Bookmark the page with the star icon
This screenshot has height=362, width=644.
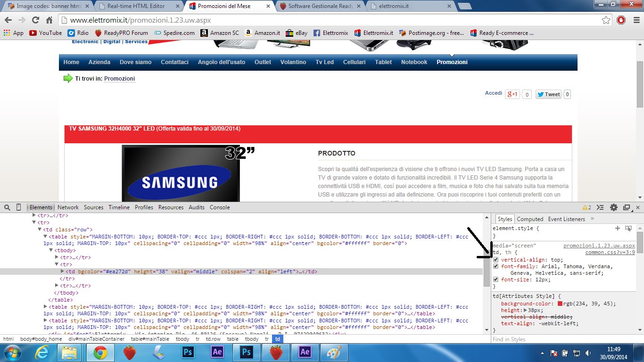(606, 20)
